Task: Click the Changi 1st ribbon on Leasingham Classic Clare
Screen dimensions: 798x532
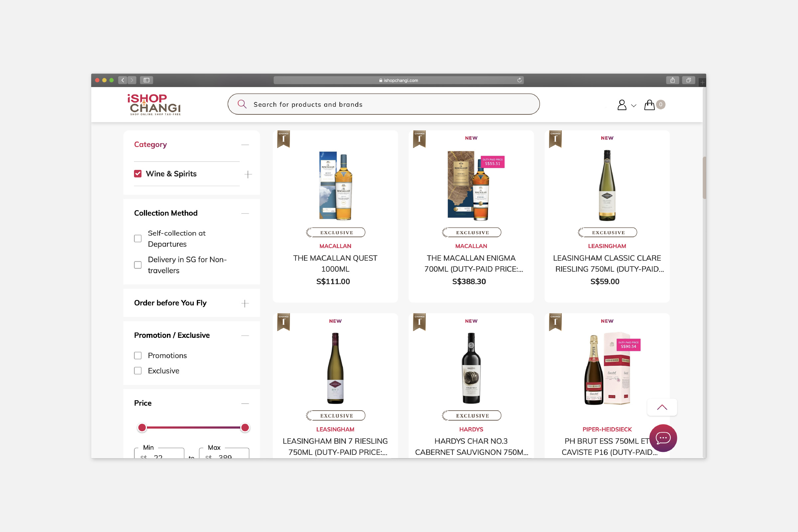Action: [x=555, y=139]
